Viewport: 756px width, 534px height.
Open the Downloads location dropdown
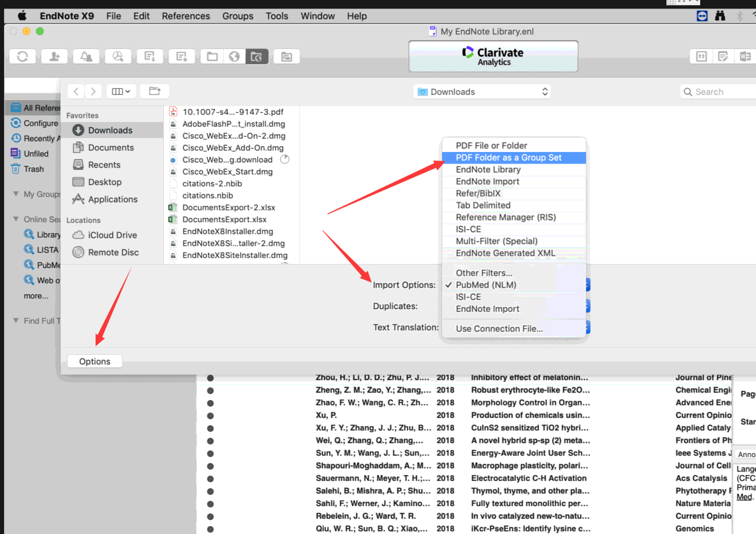point(483,92)
